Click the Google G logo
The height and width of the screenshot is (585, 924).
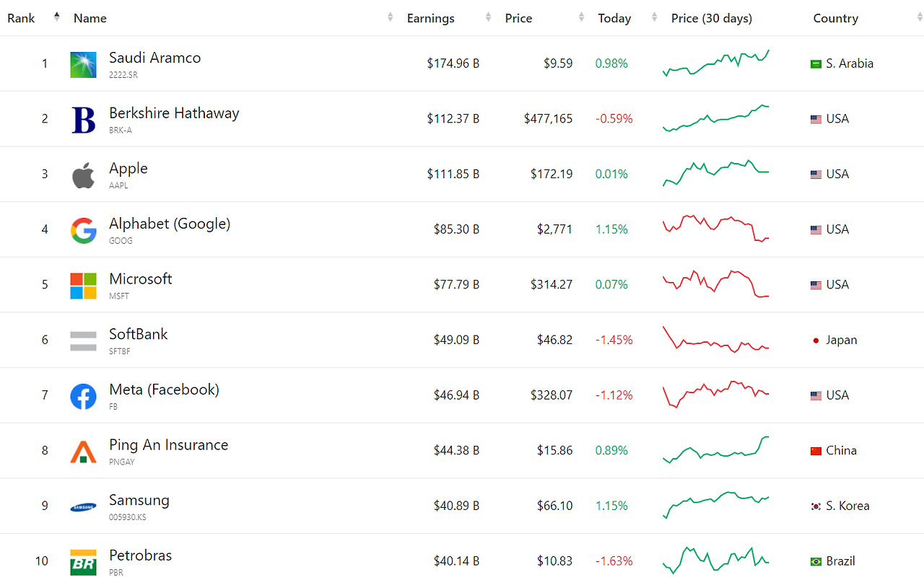coord(83,230)
